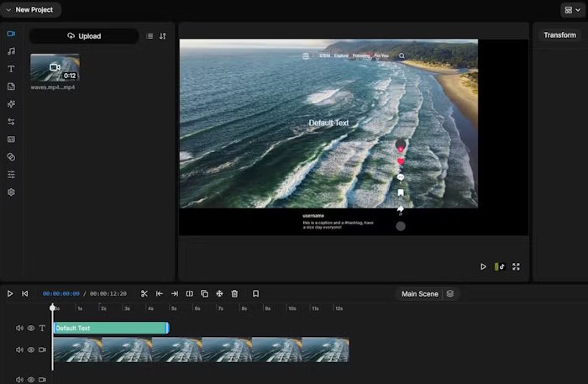Viewport: 588px width, 384px height.
Task: Play the preview from the viewer controls
Action: point(483,266)
